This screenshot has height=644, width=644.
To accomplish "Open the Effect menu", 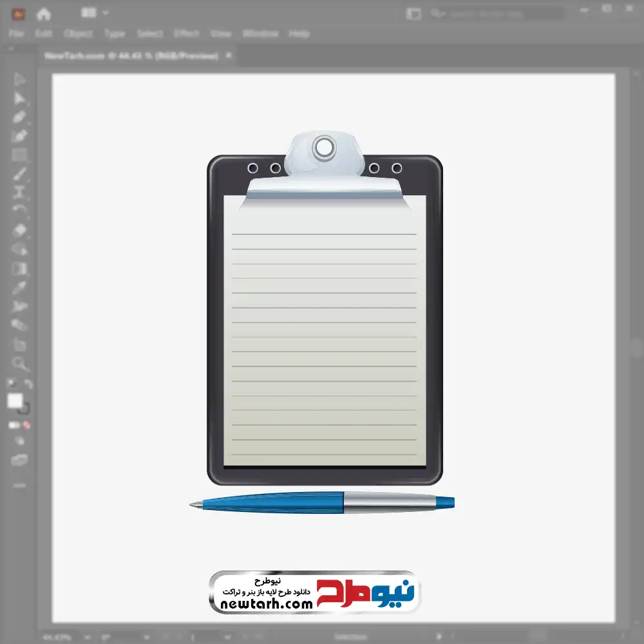I will tap(187, 33).
